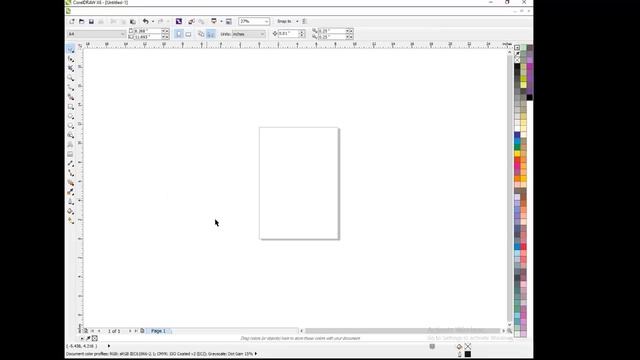This screenshot has width=640, height=360.
Task: Select the Outline Pen tool
Action: coord(71,202)
